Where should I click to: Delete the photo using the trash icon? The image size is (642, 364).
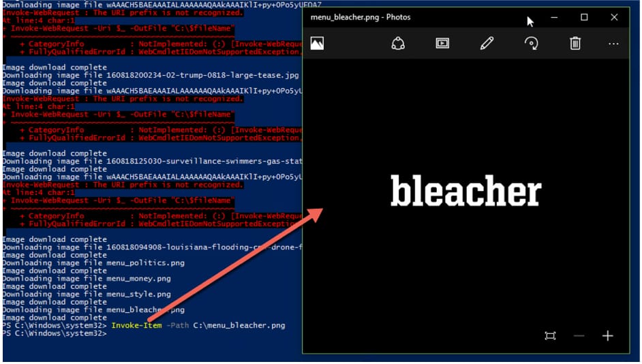(x=575, y=44)
